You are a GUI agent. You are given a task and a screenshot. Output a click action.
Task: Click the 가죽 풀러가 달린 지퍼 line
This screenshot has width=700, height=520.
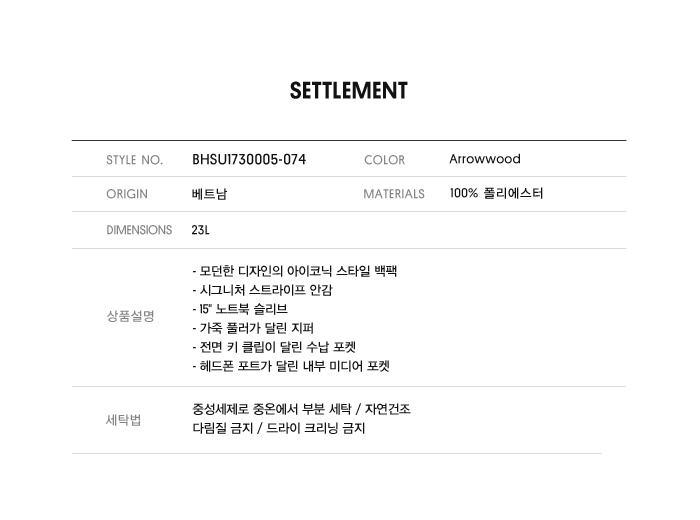tap(253, 328)
